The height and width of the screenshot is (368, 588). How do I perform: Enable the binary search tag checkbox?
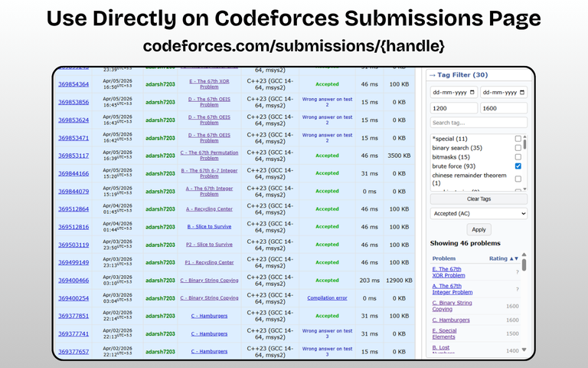point(518,148)
